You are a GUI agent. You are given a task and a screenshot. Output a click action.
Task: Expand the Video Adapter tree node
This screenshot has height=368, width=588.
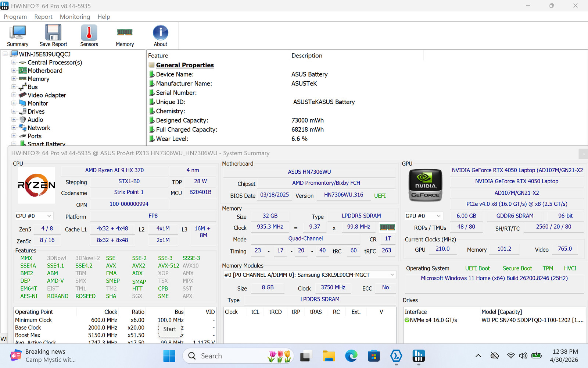(14, 95)
